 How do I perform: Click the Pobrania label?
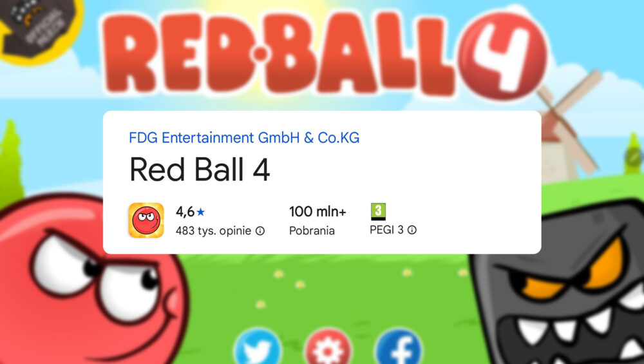coord(312,231)
